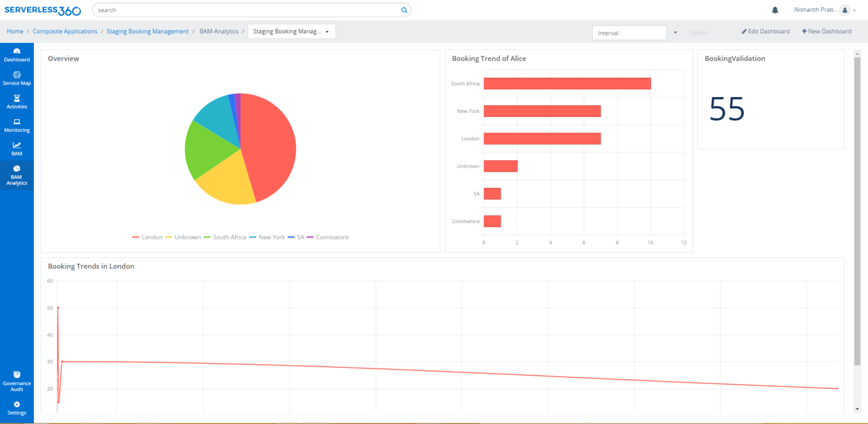Click the notification bell icon
The height and width of the screenshot is (424, 868).
(x=775, y=10)
